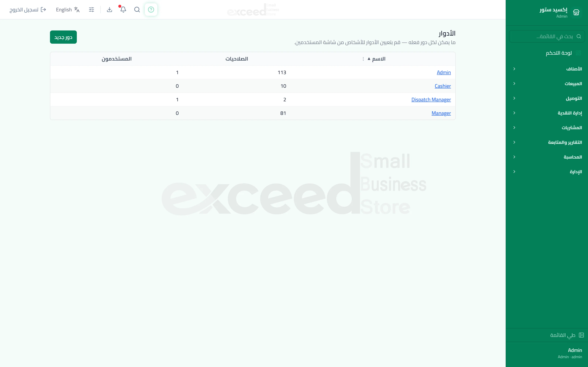Screen dimensions: 588x367
Task: Click the دور جديد button
Action: (x=63, y=37)
